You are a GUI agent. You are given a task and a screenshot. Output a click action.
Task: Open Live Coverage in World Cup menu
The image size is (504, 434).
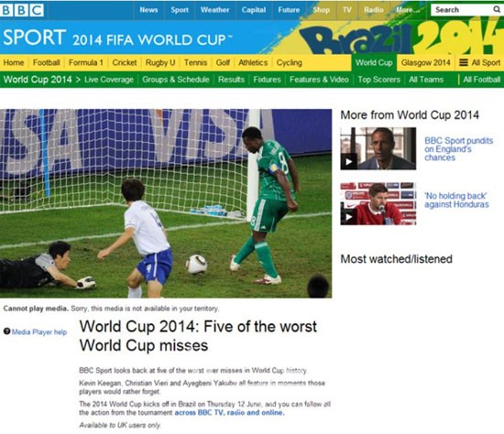click(109, 80)
